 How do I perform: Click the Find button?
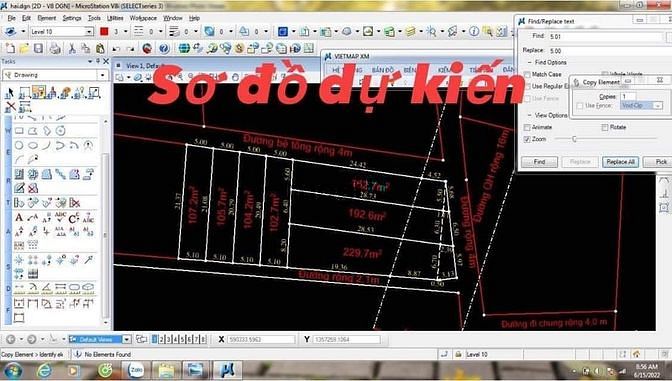[x=540, y=162]
